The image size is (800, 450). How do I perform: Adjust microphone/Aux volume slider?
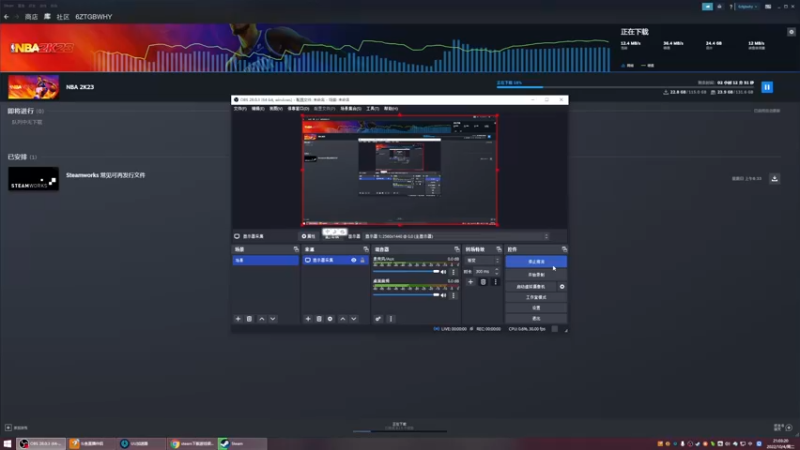click(x=406, y=272)
